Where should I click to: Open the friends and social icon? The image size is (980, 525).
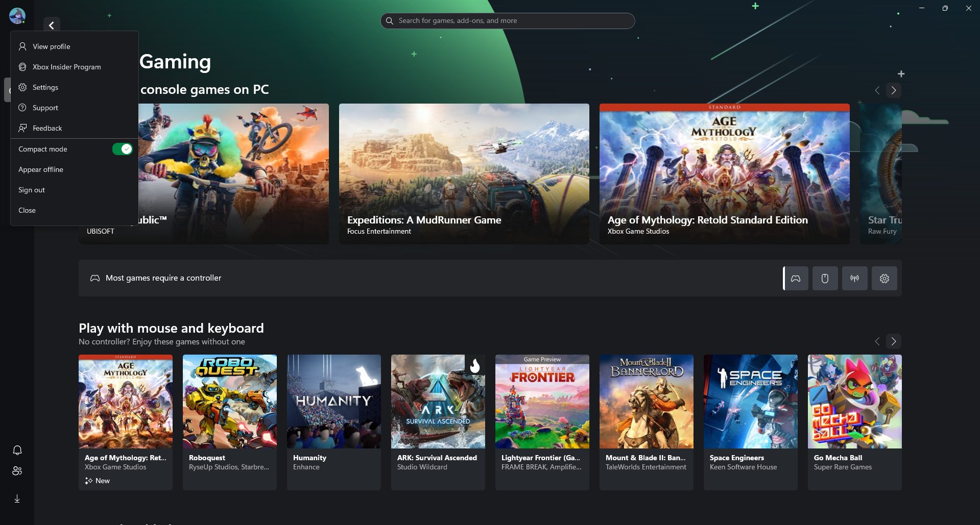click(x=17, y=471)
